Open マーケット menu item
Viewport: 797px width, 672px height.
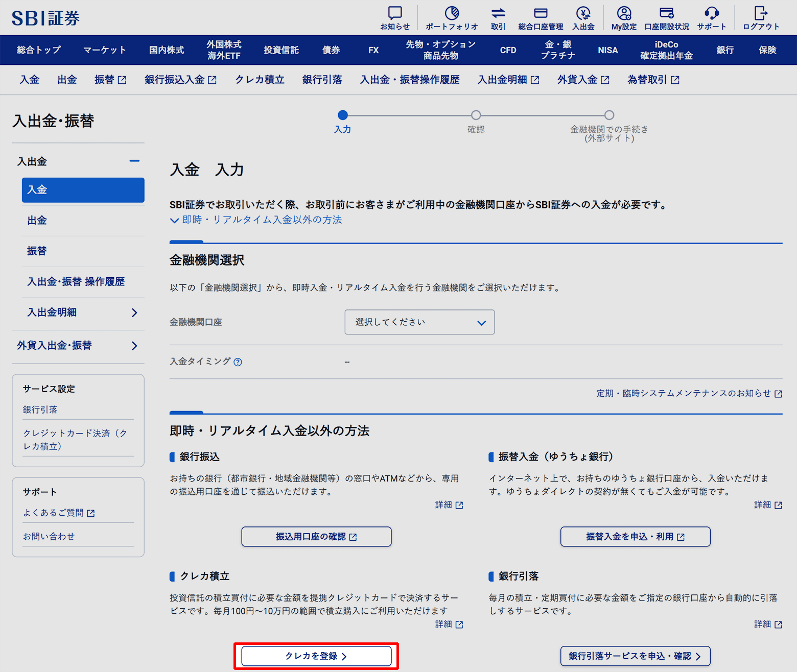105,50
